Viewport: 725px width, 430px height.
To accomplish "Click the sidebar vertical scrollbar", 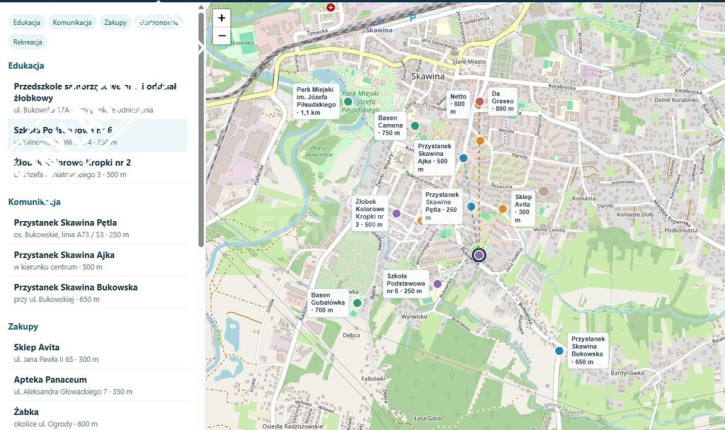I will [201, 129].
